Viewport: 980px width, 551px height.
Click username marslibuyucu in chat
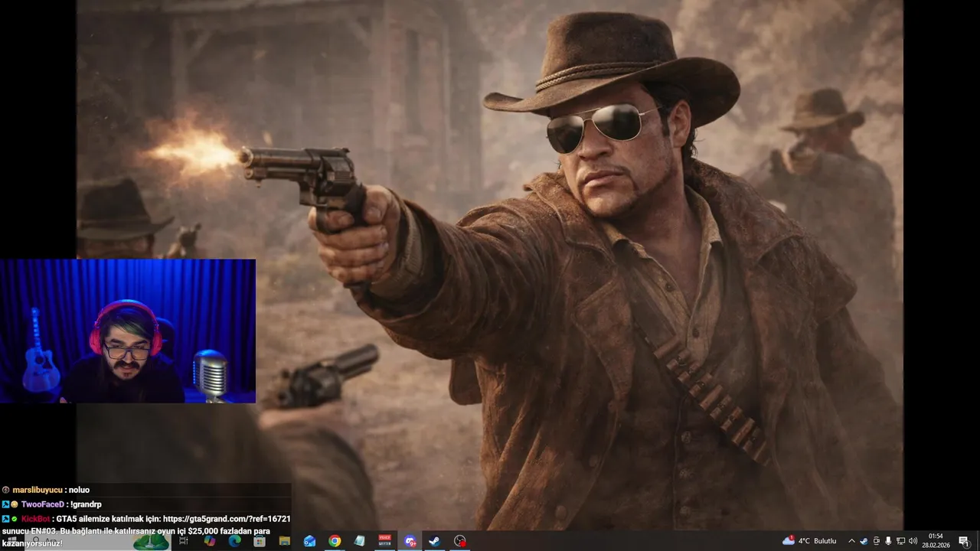click(38, 490)
